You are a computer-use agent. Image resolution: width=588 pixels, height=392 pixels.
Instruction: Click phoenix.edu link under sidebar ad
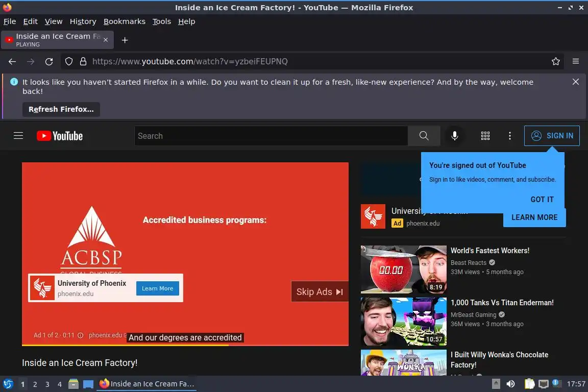(423, 224)
